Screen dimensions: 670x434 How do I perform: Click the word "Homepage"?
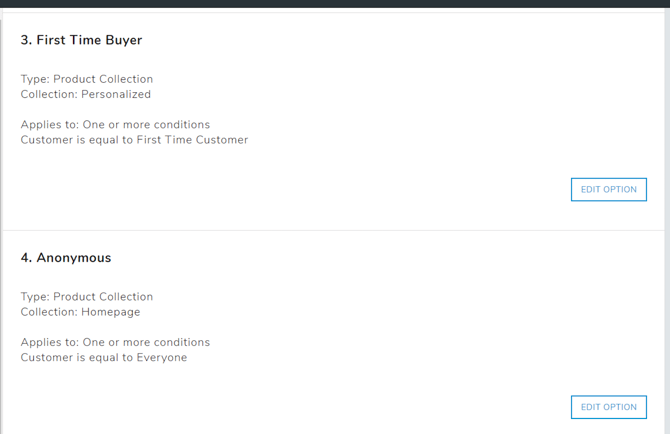tap(111, 312)
